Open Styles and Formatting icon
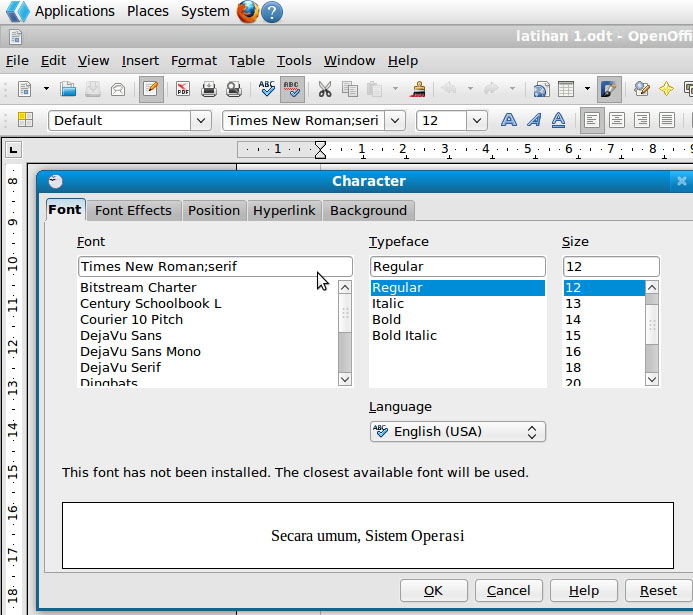 pos(25,120)
